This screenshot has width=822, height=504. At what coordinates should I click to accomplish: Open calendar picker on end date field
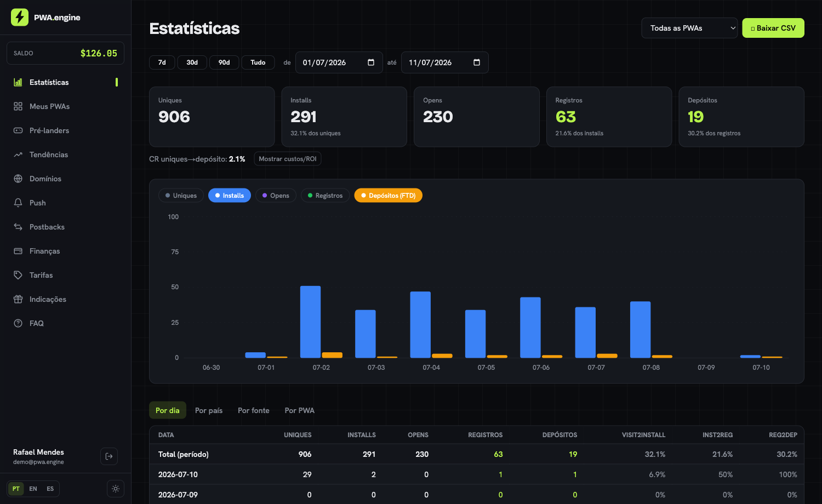click(x=477, y=62)
